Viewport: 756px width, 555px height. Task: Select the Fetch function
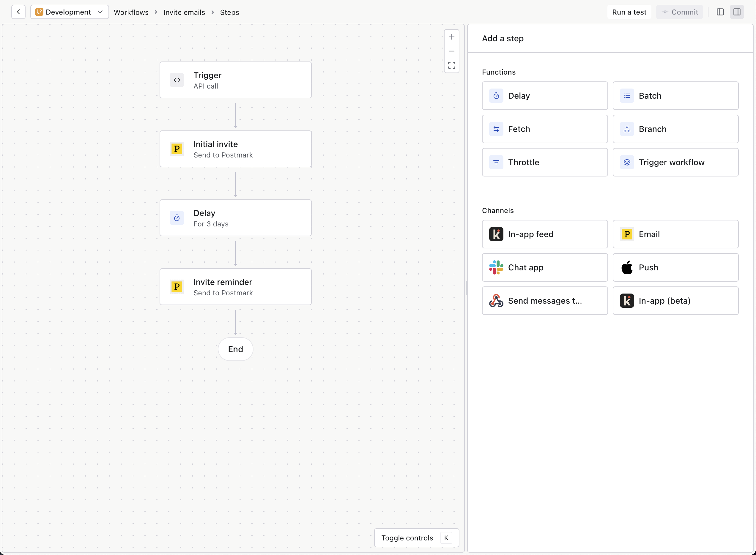point(544,129)
